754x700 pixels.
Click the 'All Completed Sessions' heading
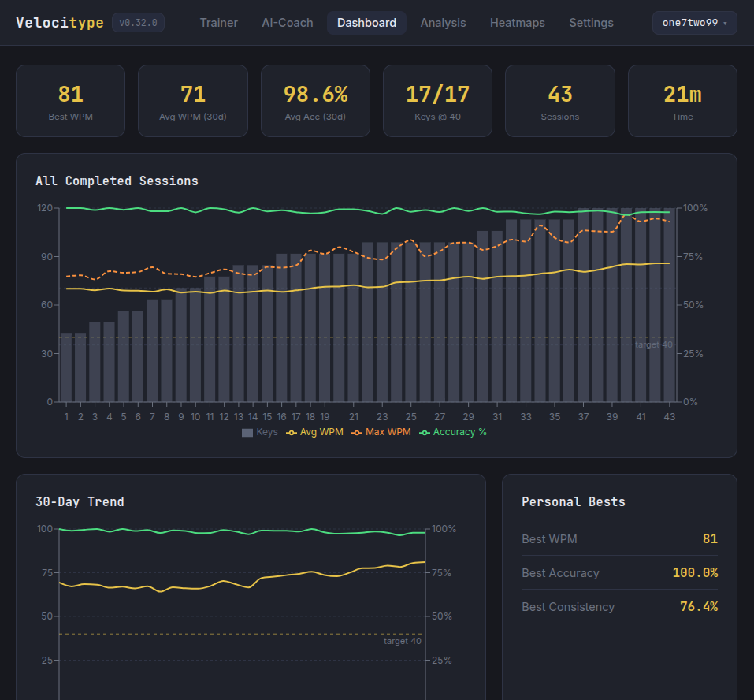[117, 181]
